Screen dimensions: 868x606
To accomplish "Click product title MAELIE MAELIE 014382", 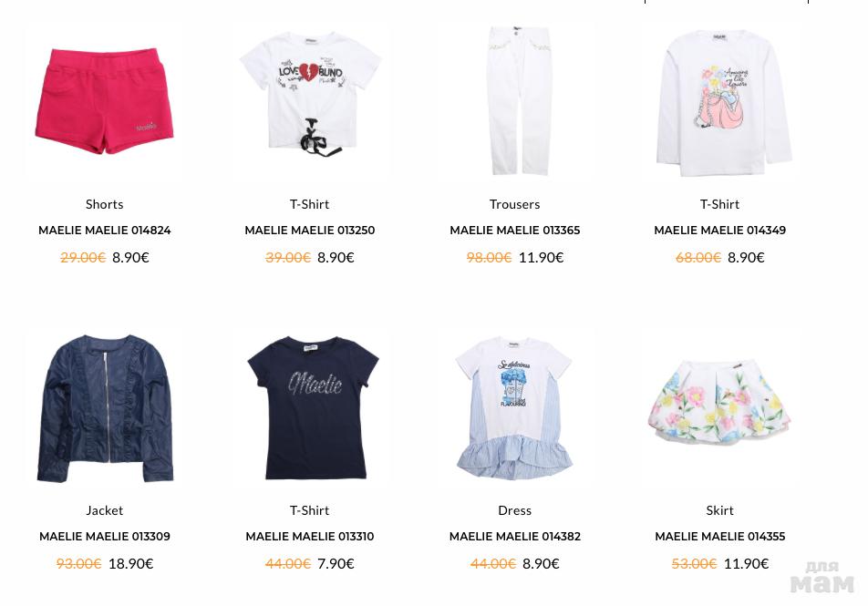I will (515, 536).
